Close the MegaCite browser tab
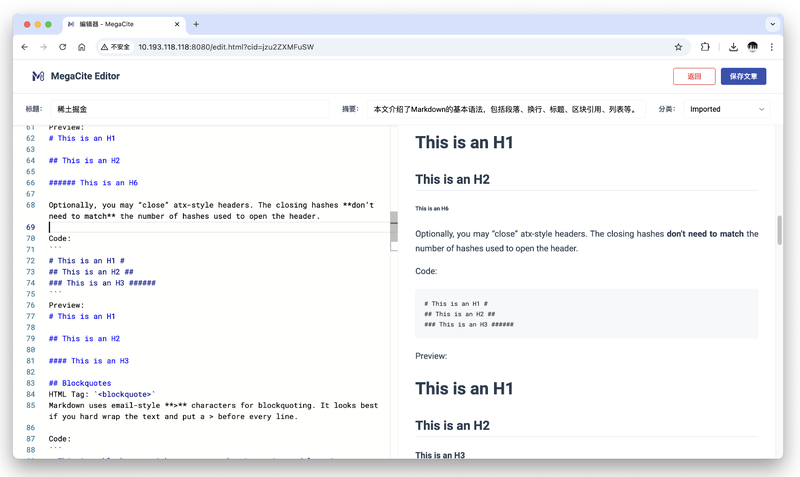 (177, 24)
